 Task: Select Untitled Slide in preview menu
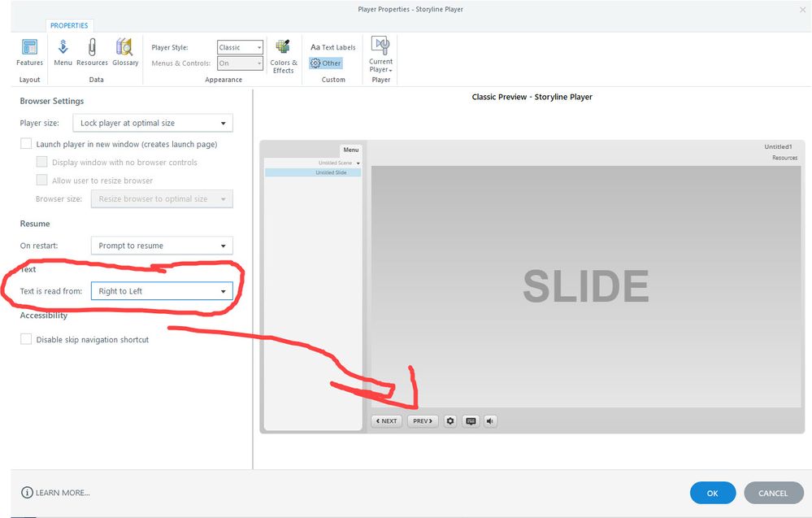point(313,172)
